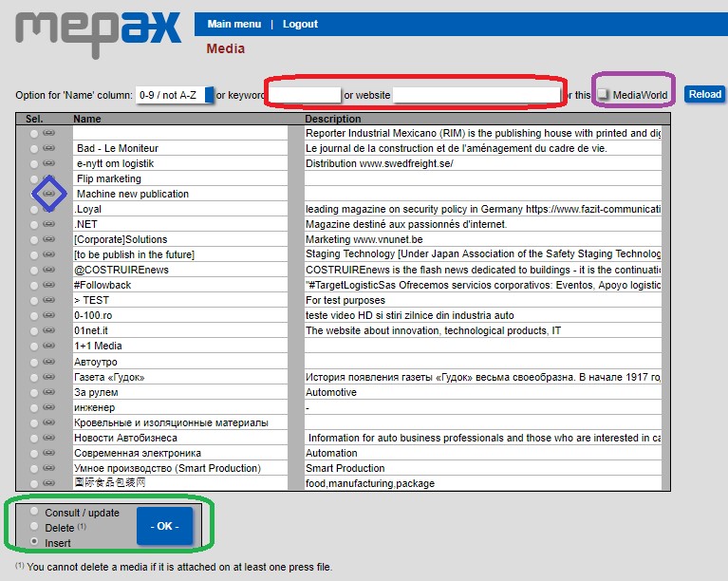The width and height of the screenshot is (728, 581).
Task: Click Logout in the top bar
Action: click(300, 24)
